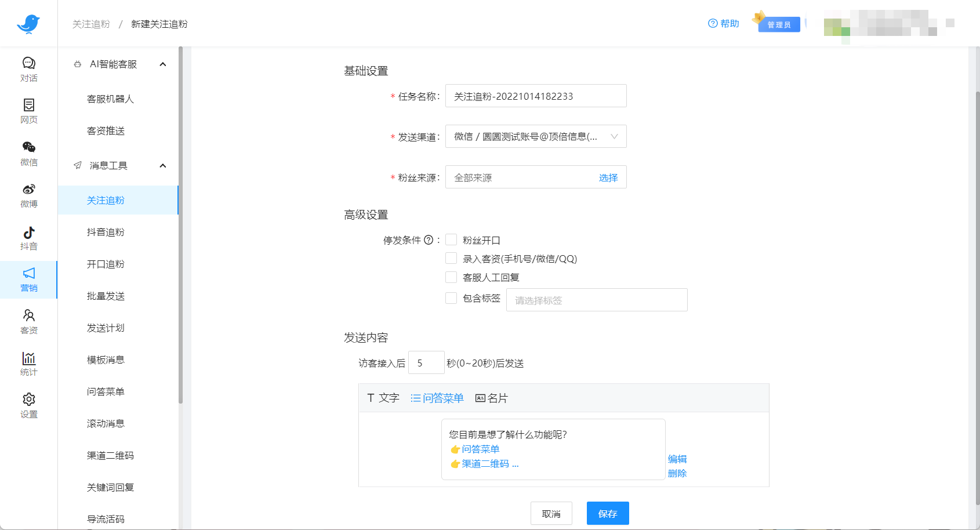This screenshot has height=530, width=980.
Task: Select the 营销 sidebar icon
Action: [x=28, y=279]
